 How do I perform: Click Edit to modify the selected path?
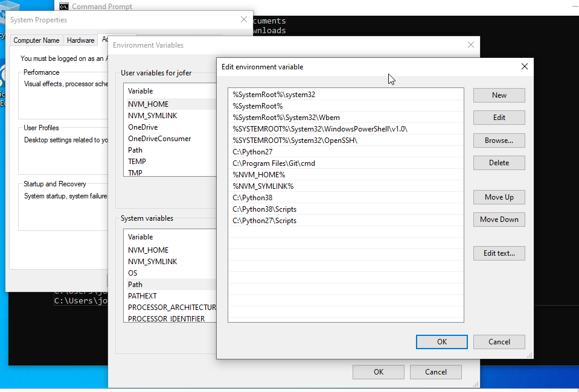[499, 117]
